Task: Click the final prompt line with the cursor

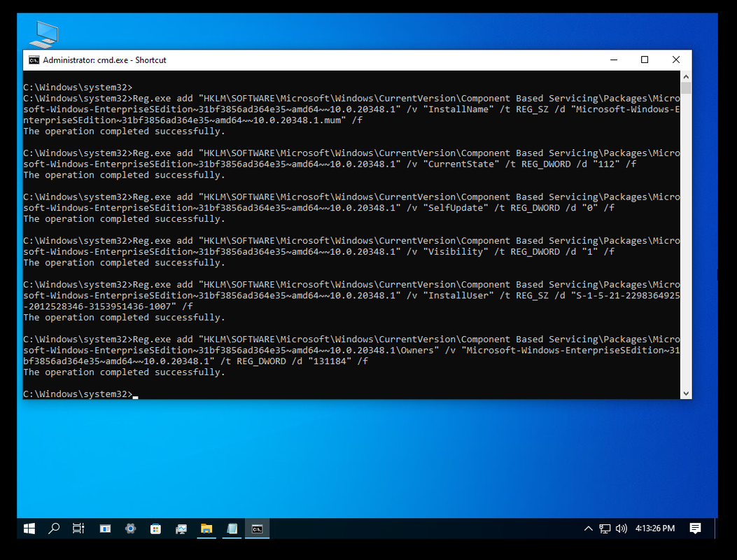Action: (80, 394)
